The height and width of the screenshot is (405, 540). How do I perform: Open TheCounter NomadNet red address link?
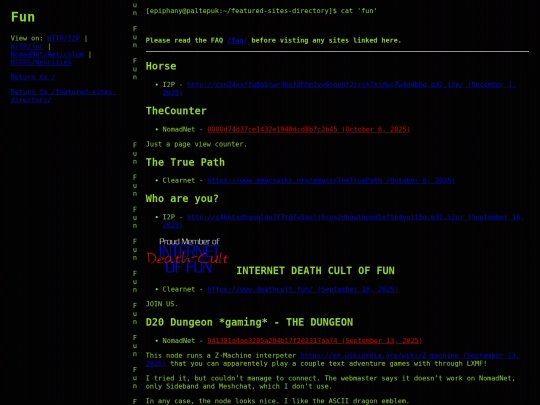pos(309,129)
